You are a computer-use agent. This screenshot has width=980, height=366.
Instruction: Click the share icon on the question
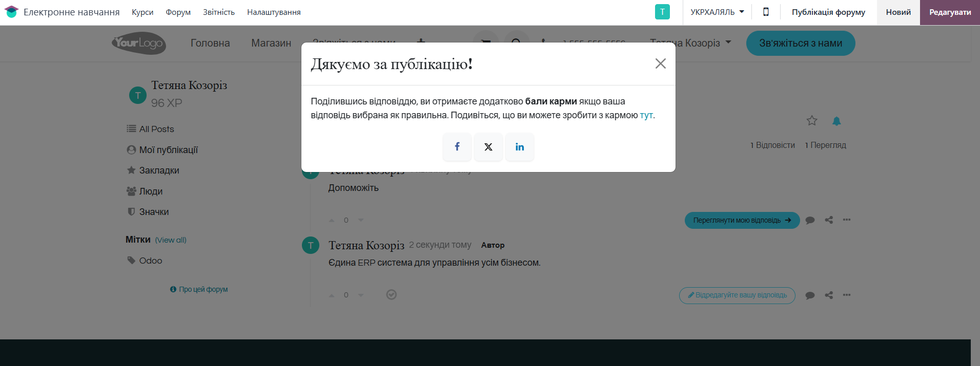tap(829, 220)
